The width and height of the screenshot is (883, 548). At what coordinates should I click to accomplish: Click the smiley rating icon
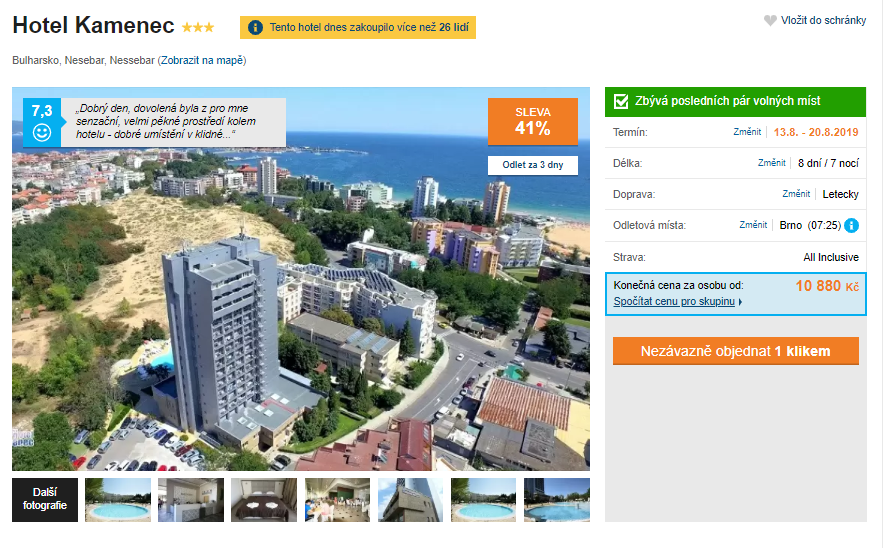coord(42,132)
